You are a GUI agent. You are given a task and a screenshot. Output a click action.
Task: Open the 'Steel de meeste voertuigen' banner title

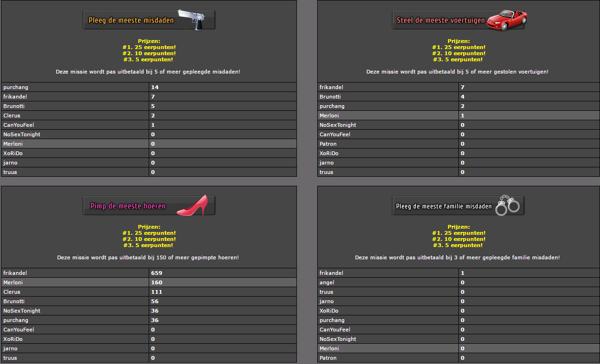[440, 20]
